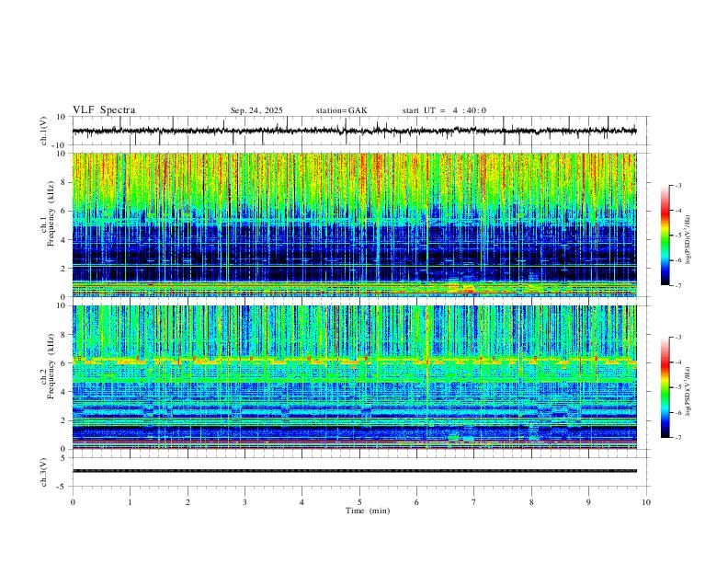Image resolution: width=728 pixels, height=563 pixels.
Task: Click the "station=GAK" label
Action: tap(341, 110)
